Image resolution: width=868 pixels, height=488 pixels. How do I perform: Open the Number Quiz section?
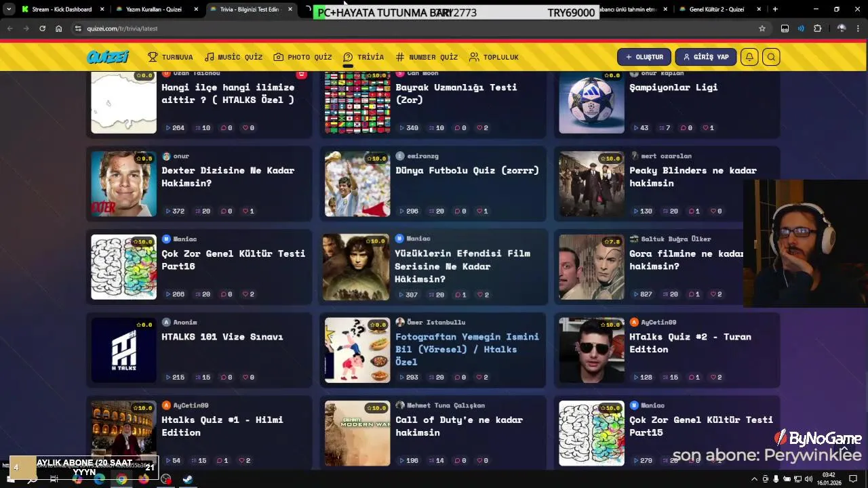tap(427, 57)
